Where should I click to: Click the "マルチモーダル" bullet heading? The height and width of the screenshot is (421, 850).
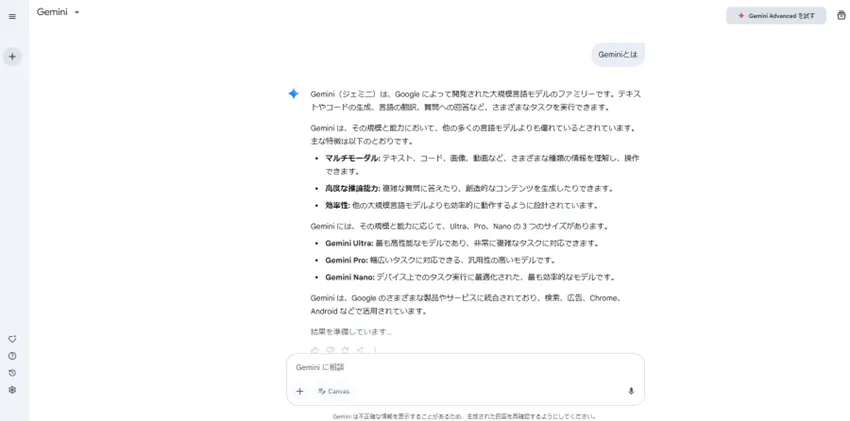pyautogui.click(x=353, y=159)
